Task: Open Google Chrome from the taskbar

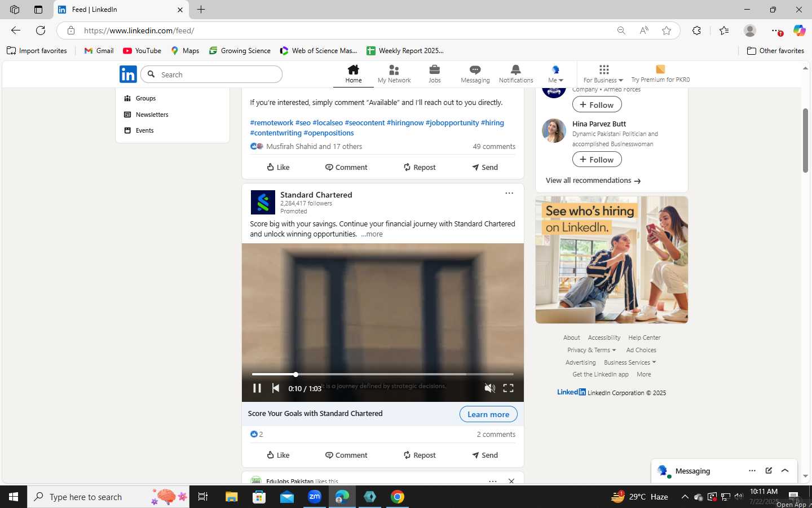Action: pos(398,497)
